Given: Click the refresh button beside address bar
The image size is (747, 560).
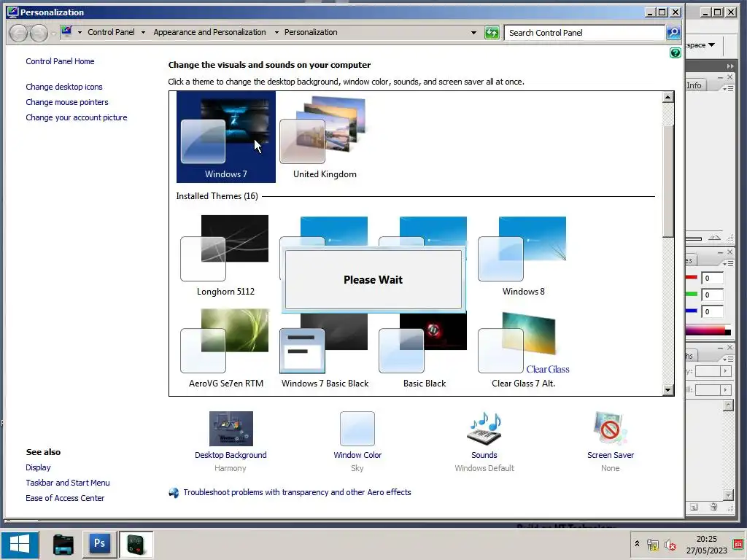Looking at the screenshot, I should point(491,32).
